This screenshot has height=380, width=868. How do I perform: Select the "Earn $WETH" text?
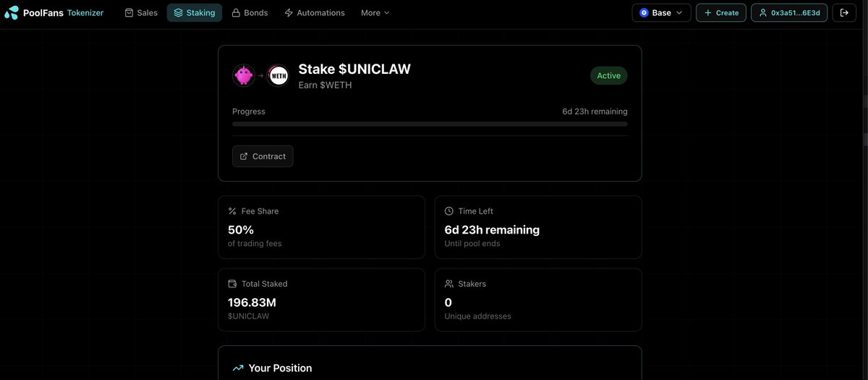pos(325,85)
